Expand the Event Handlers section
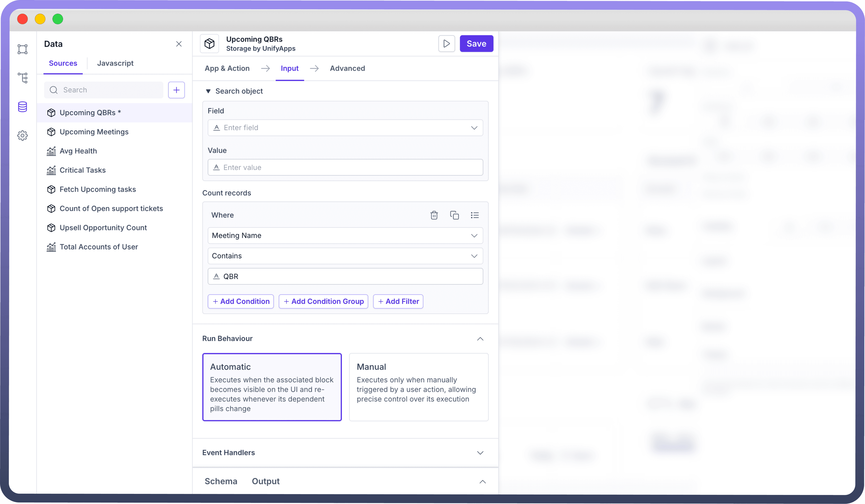This screenshot has width=865, height=504. [x=480, y=452]
